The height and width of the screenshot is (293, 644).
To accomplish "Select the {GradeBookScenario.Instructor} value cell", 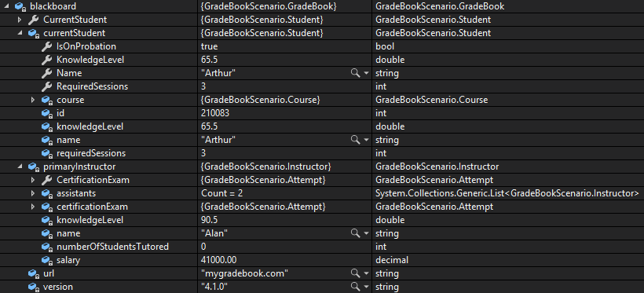I will click(x=266, y=167).
